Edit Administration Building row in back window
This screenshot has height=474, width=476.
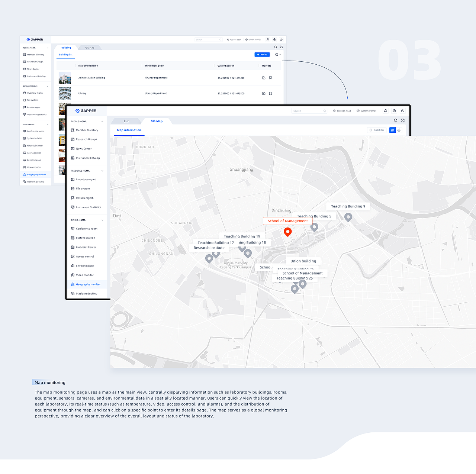click(264, 78)
